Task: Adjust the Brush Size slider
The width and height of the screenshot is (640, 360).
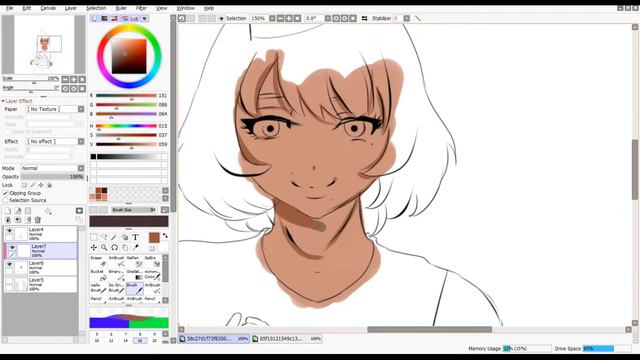Action: (x=133, y=210)
